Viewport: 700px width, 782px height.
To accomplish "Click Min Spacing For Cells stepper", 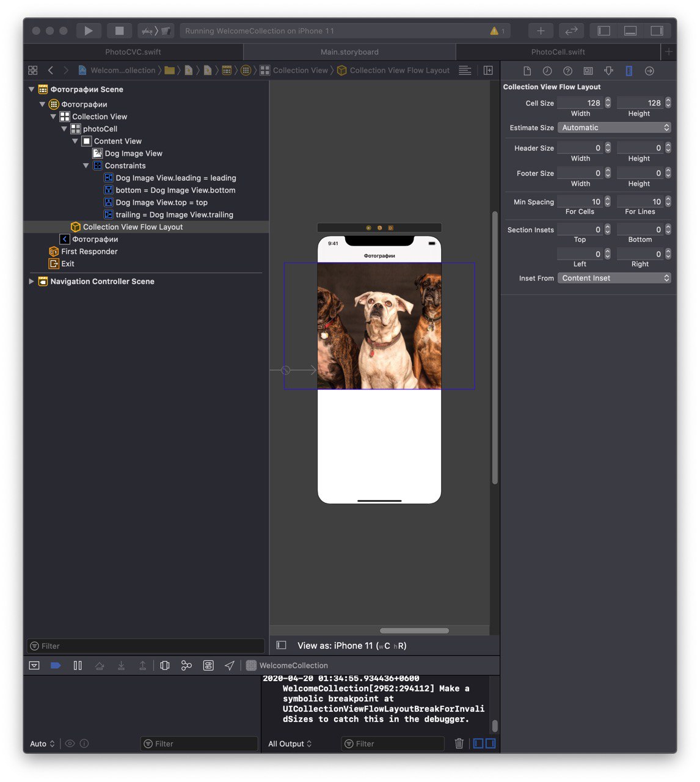I will pyautogui.click(x=608, y=202).
